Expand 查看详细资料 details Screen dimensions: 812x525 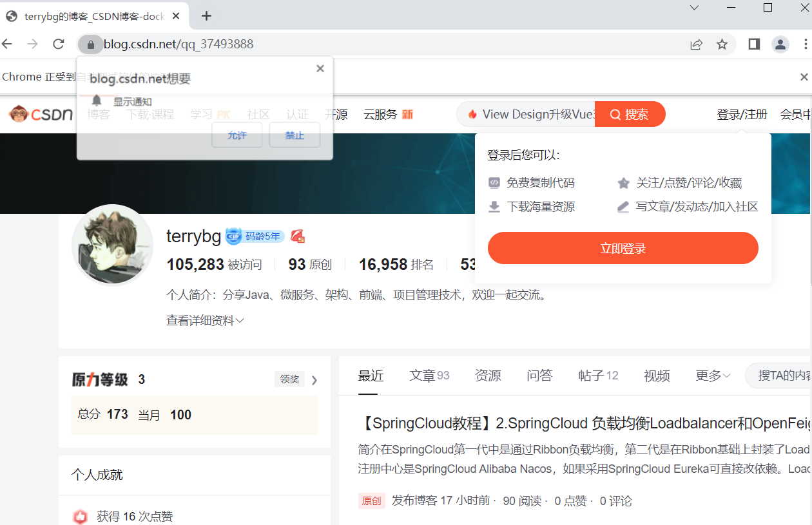[205, 320]
